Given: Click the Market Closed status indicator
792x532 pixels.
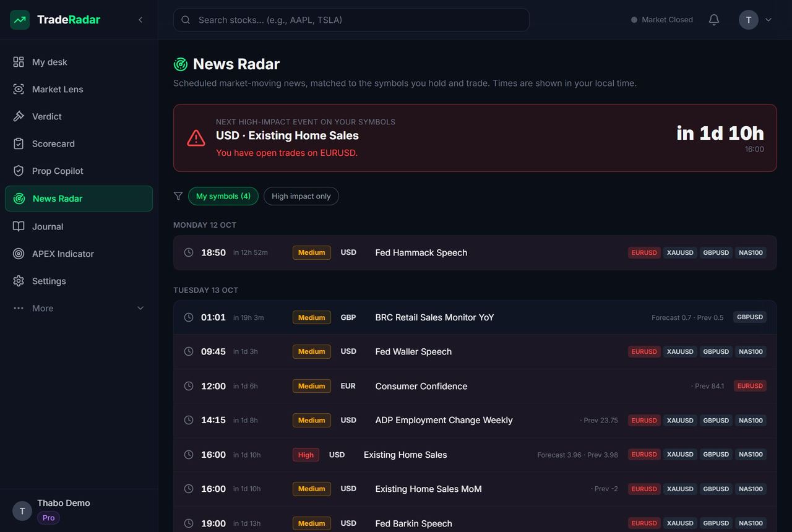Looking at the screenshot, I should coord(661,20).
